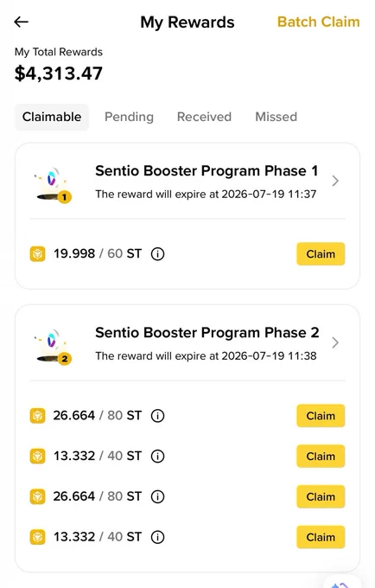
Task: Open info icon for first 13.332 / 40 ST
Action: (157, 456)
